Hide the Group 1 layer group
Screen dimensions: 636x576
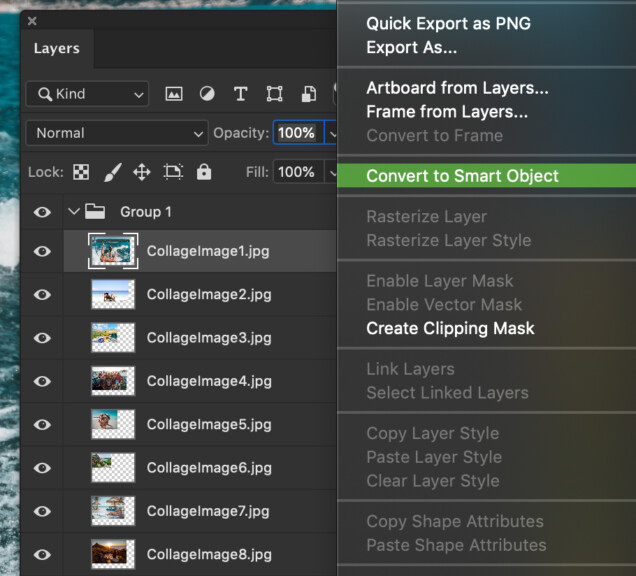point(42,212)
